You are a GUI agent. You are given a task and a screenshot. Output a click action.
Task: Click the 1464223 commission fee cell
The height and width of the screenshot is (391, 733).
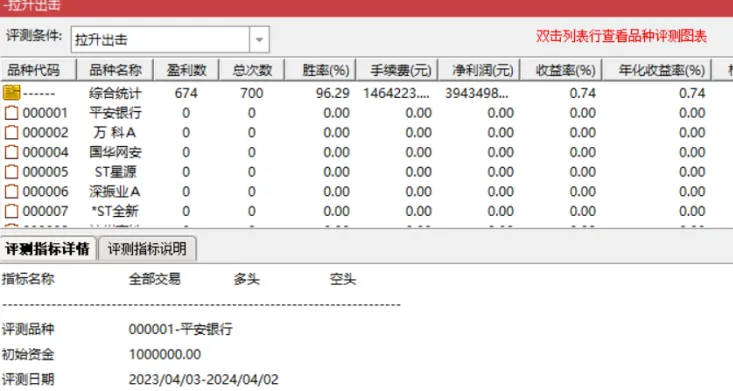click(396, 93)
